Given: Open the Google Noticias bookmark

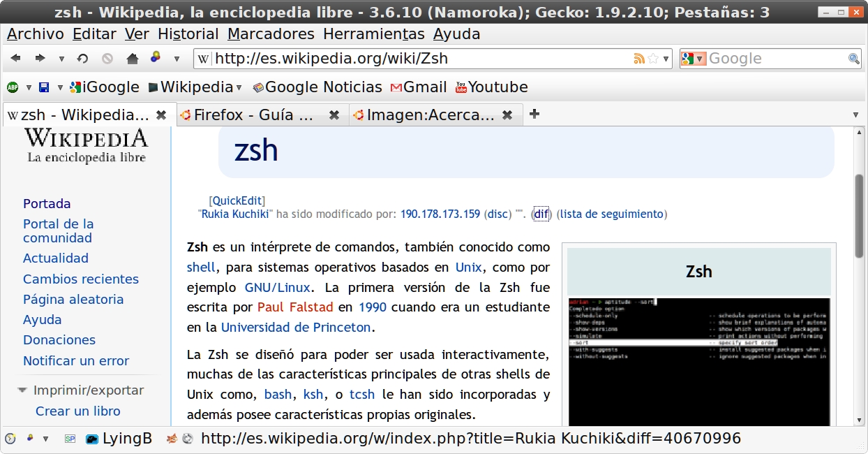Looking at the screenshot, I should tap(317, 87).
